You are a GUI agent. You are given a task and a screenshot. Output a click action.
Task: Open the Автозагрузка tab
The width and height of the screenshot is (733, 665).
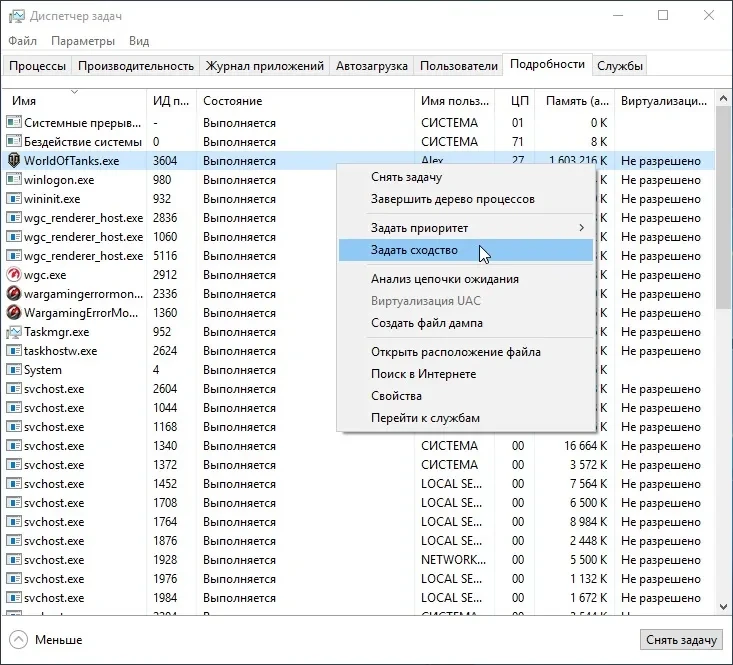[372, 66]
